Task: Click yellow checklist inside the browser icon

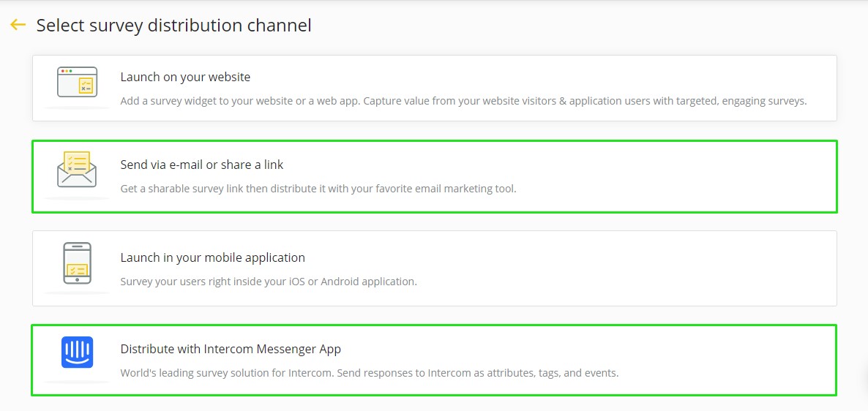Action: point(86,85)
